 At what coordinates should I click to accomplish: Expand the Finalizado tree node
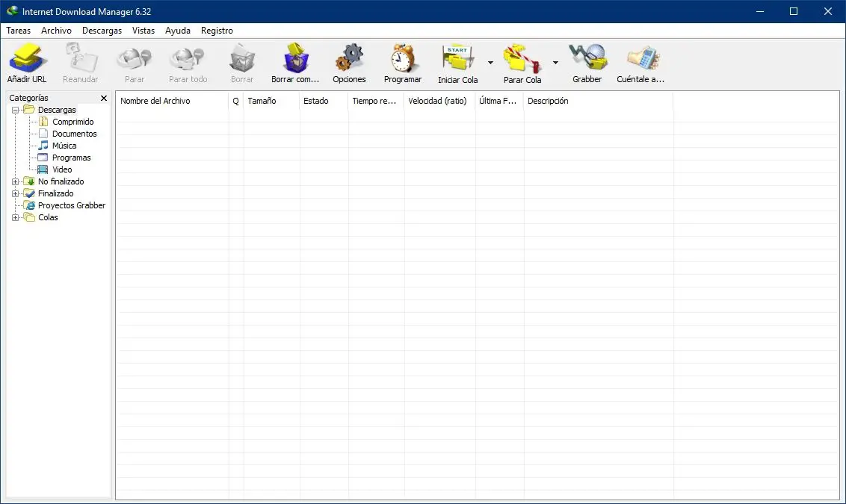[15, 193]
